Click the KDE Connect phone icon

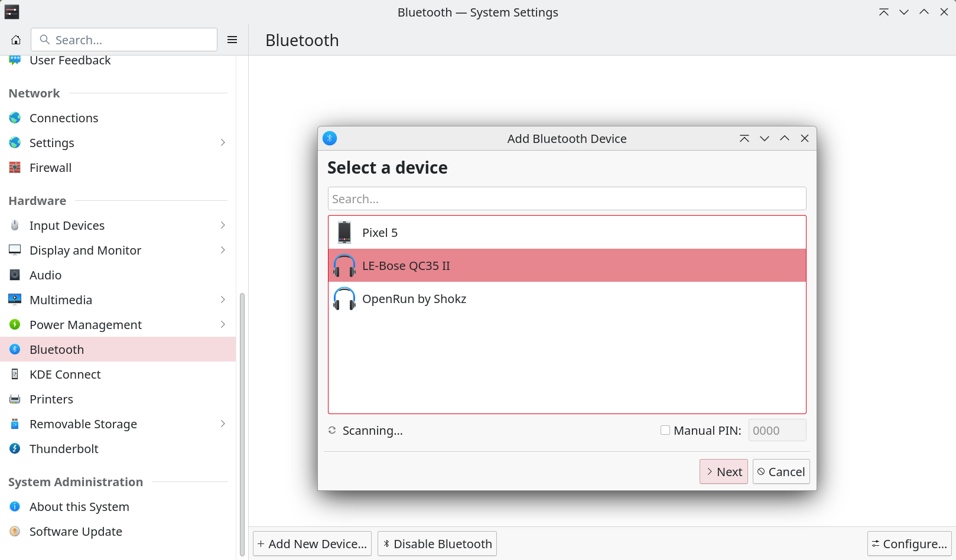pos(15,374)
